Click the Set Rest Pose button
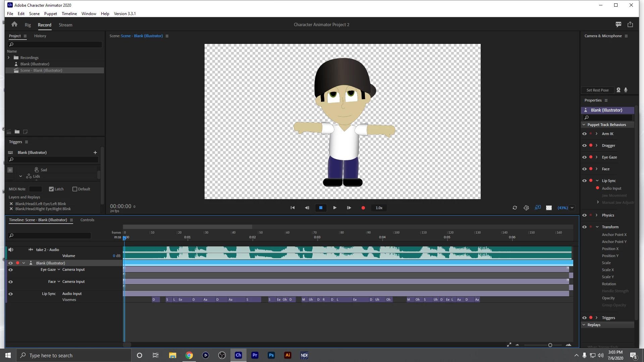The width and height of the screenshot is (644, 362). (x=597, y=90)
